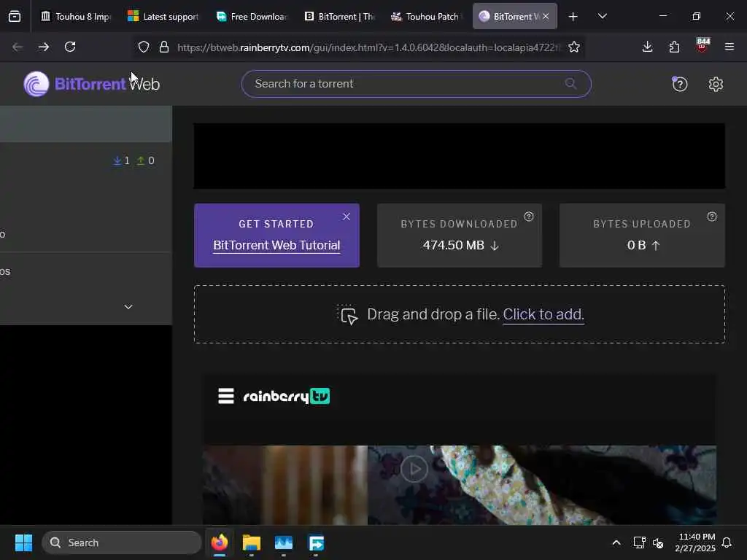This screenshot has height=560, width=747.
Task: Open the Photos app taskbar icon
Action: click(284, 542)
